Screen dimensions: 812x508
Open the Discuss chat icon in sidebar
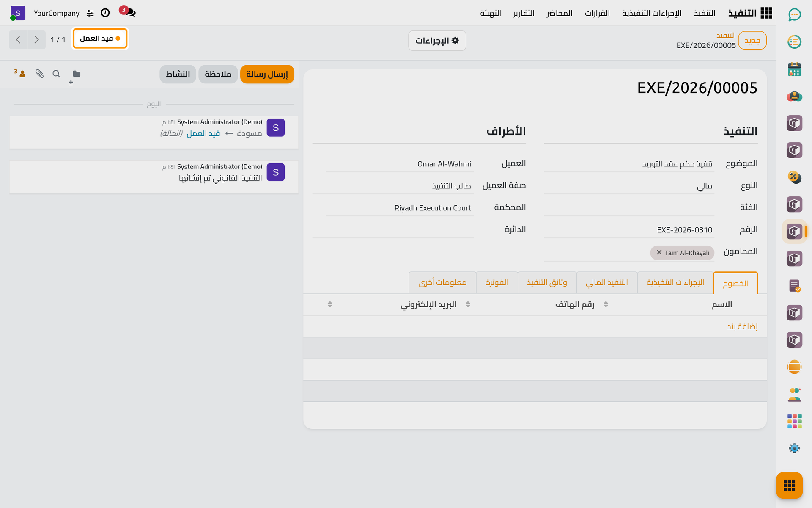click(794, 15)
